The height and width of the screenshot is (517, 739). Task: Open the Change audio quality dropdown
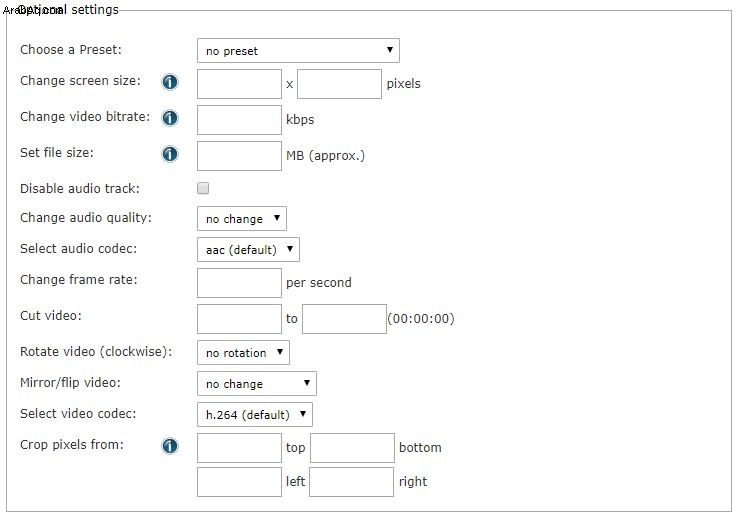(242, 219)
